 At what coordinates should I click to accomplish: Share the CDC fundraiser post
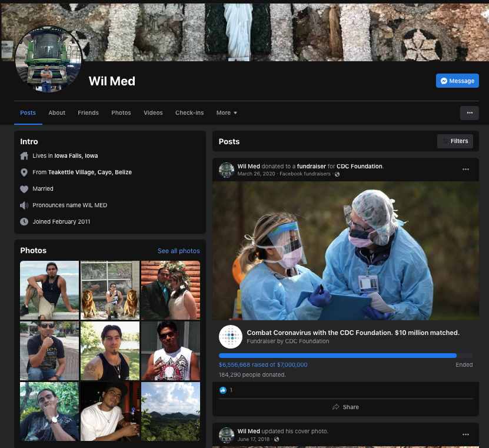click(x=345, y=407)
